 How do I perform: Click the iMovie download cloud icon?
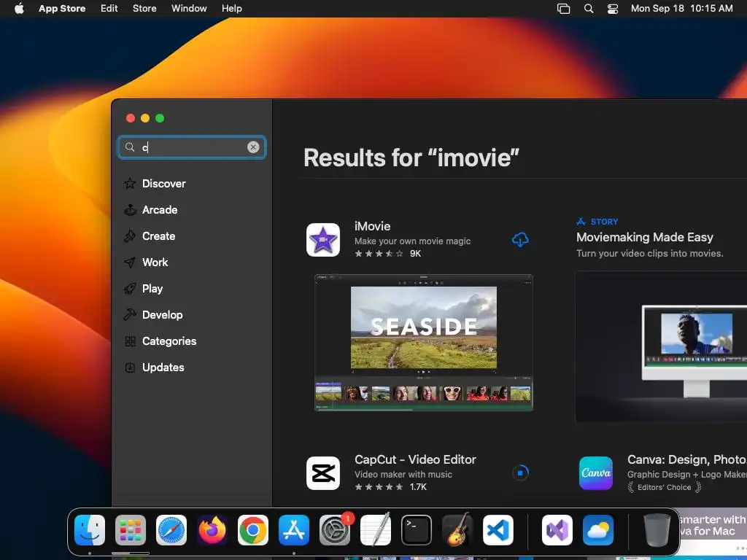tap(519, 239)
